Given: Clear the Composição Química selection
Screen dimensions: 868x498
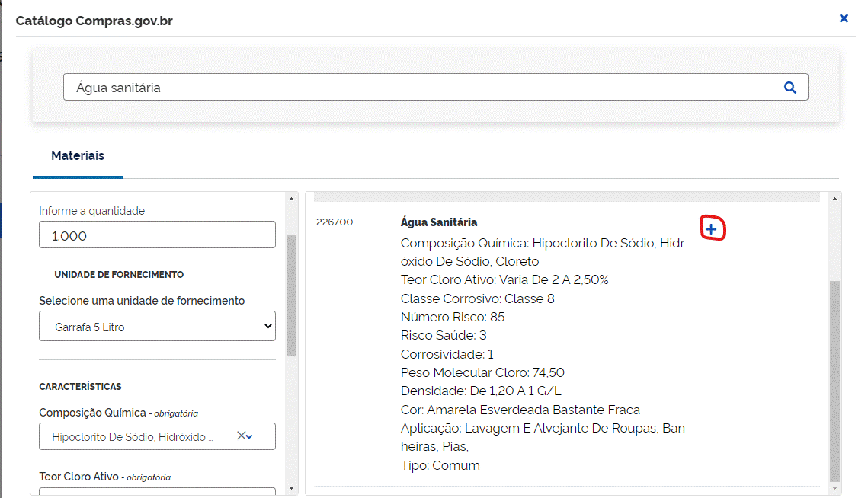Looking at the screenshot, I should tap(241, 436).
